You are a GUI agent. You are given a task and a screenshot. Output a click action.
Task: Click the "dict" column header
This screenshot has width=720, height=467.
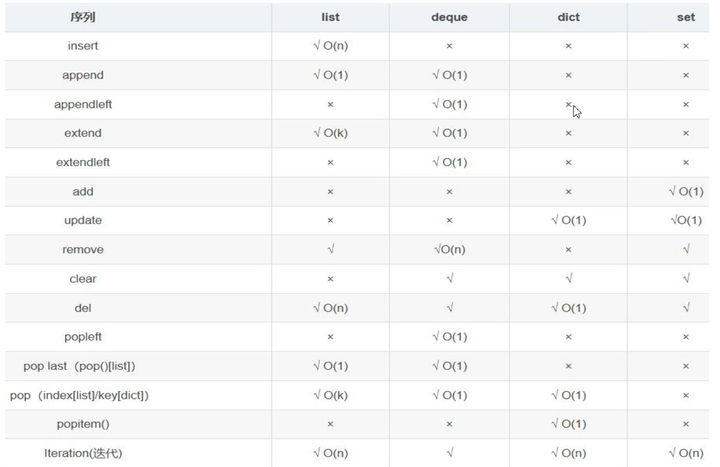pyautogui.click(x=568, y=17)
